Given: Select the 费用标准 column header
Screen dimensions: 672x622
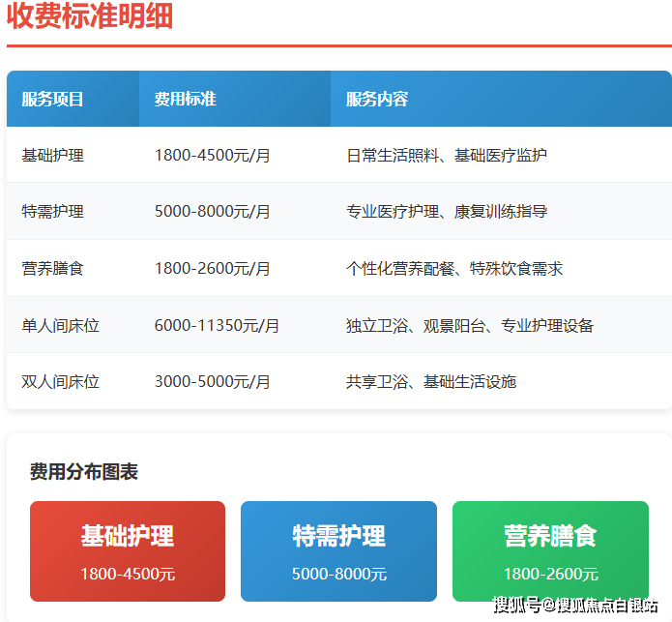Looking at the screenshot, I should click(185, 99).
